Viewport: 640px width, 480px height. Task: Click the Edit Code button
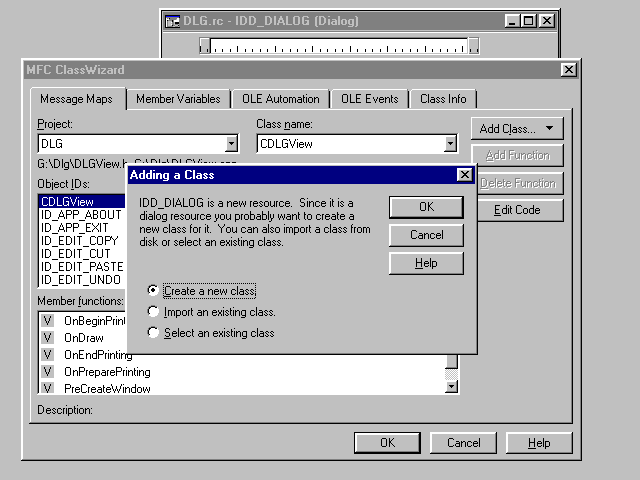click(x=516, y=210)
